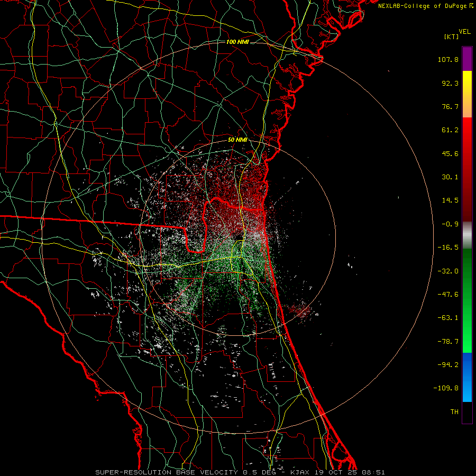This screenshot has height=476, width=476.
Task: Click the VEL legend title
Action: [464, 32]
